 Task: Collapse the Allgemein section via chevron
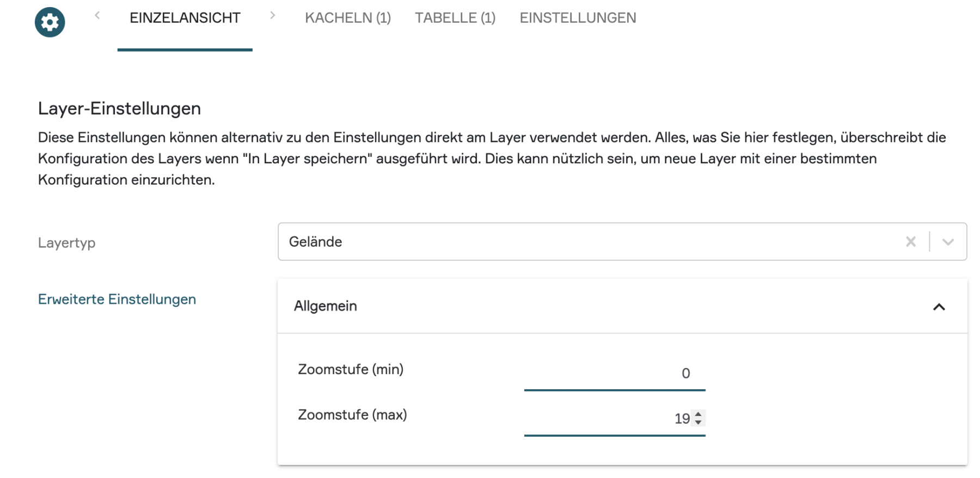(939, 307)
